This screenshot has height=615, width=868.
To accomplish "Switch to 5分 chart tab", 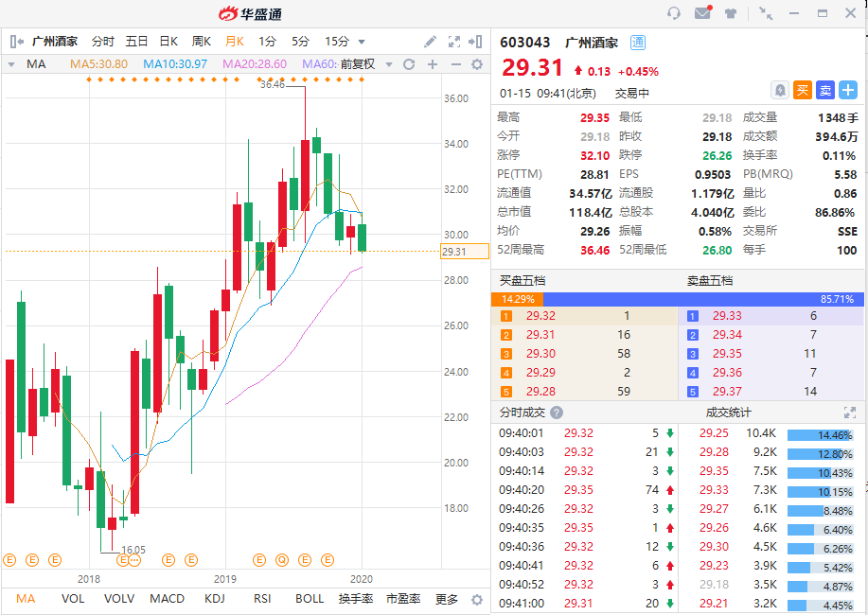I will 300,42.
